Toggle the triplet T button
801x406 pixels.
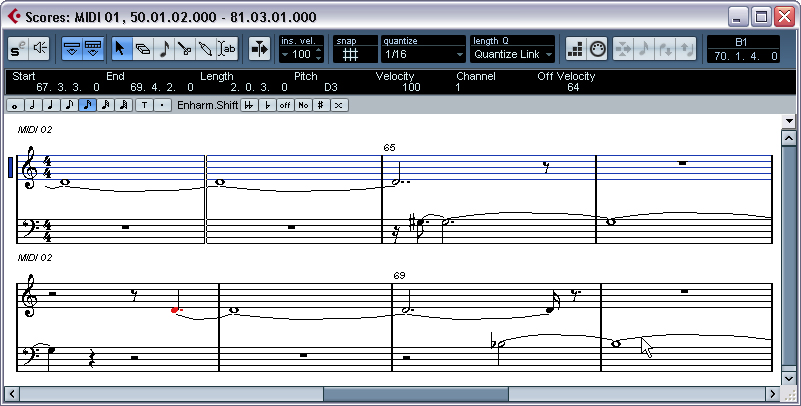pos(145,105)
